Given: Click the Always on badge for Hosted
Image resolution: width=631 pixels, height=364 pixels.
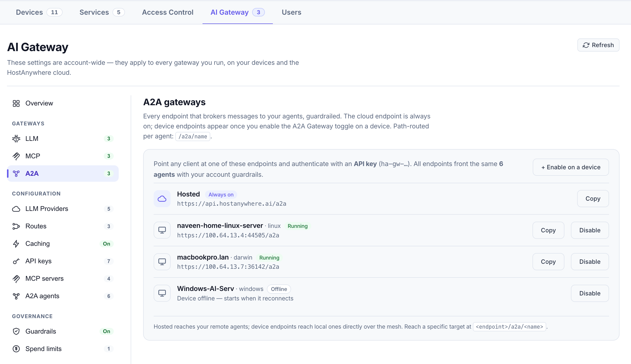Looking at the screenshot, I should [221, 194].
